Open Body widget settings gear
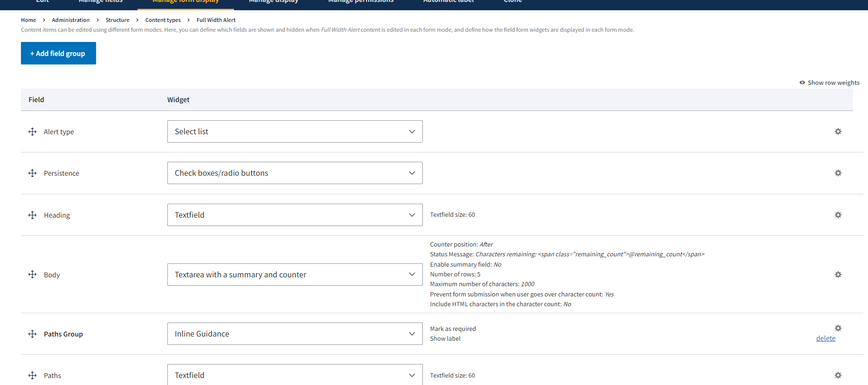Viewport: 868px width, 385px height. click(838, 275)
